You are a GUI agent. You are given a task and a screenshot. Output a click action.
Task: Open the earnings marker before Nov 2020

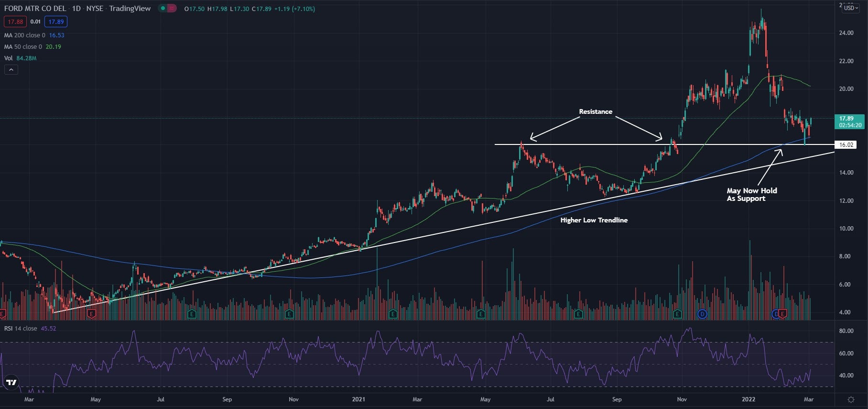click(289, 314)
